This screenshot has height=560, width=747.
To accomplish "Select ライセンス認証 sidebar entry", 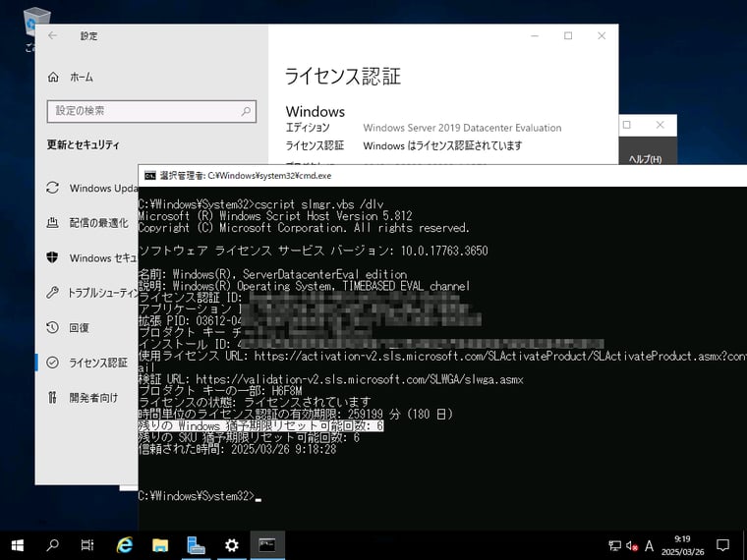I will point(98,363).
